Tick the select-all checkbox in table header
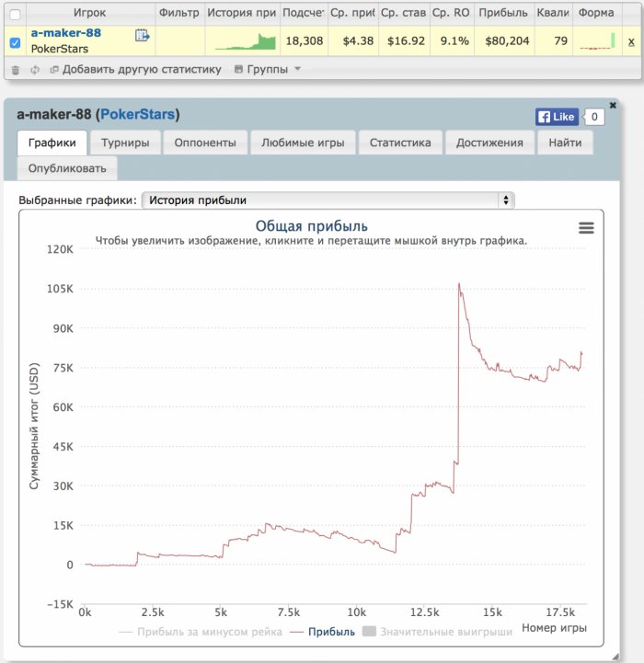The height and width of the screenshot is (663, 644). pos(15,15)
